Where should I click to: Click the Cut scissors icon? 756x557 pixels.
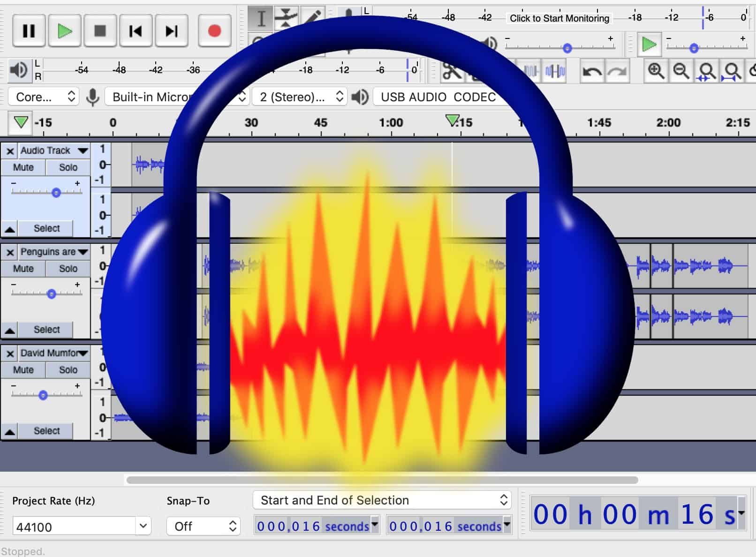coord(452,71)
